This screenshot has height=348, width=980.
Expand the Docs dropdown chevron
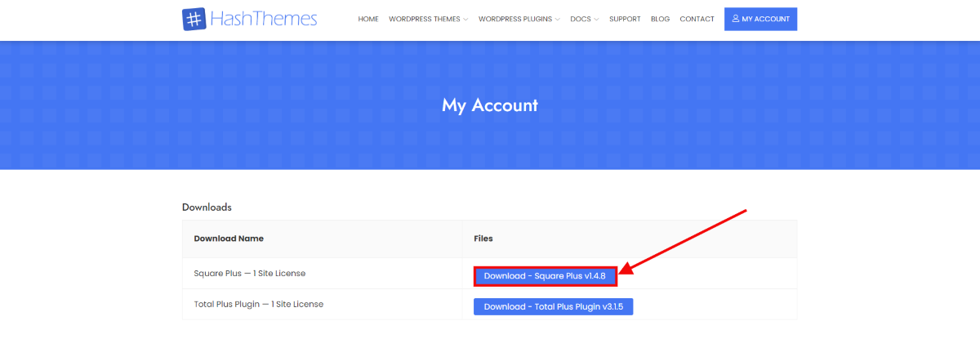click(596, 20)
